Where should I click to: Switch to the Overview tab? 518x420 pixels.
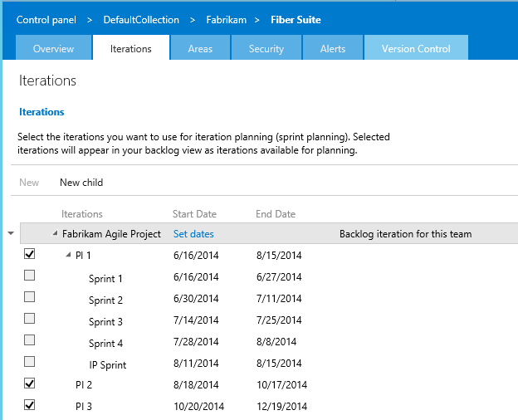click(x=53, y=49)
